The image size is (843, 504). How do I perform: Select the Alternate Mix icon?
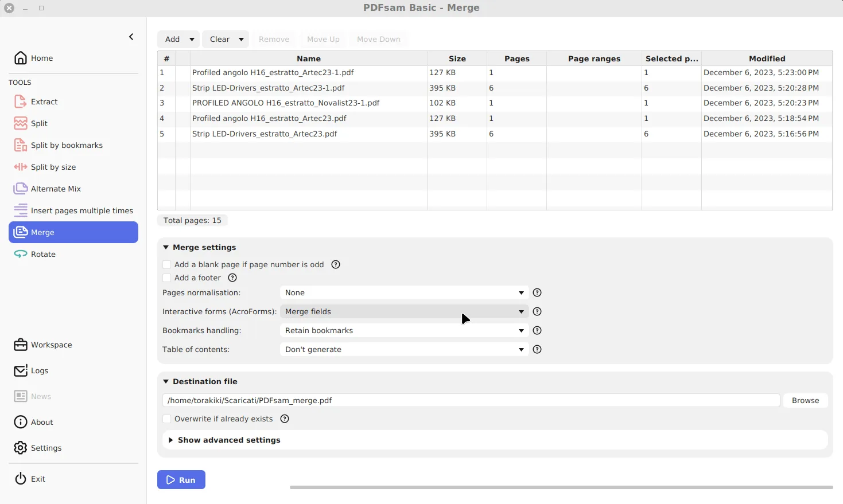tap(21, 189)
